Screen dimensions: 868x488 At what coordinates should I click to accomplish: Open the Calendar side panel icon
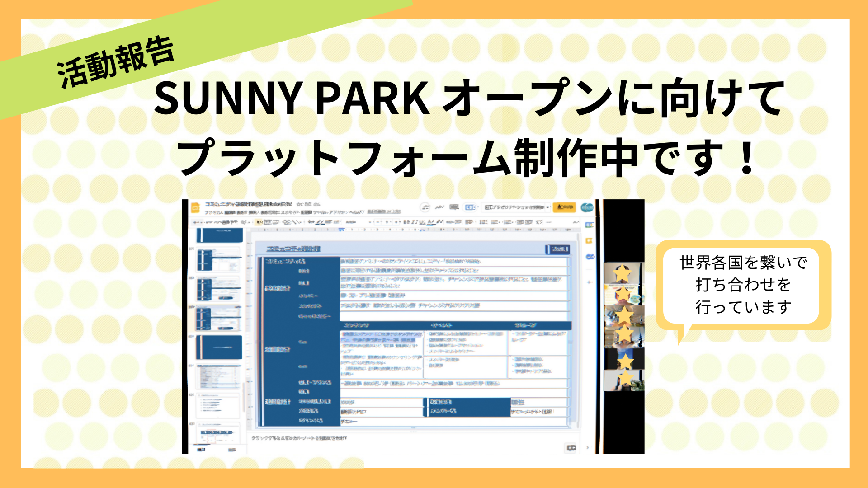click(590, 225)
